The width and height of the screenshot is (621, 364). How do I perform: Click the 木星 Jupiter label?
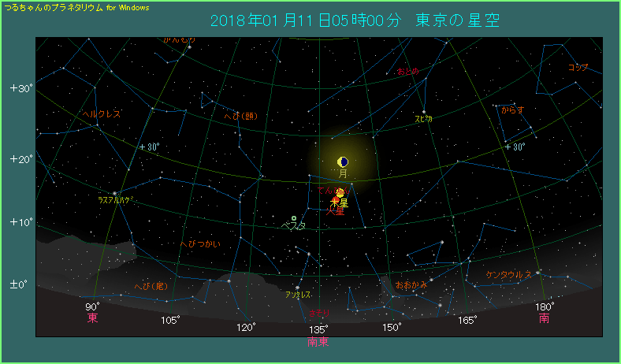pyautogui.click(x=340, y=202)
